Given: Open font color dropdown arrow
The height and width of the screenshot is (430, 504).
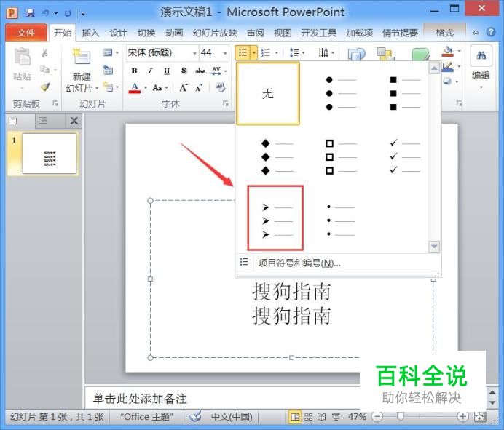Looking at the screenshot, I should pos(145,87).
